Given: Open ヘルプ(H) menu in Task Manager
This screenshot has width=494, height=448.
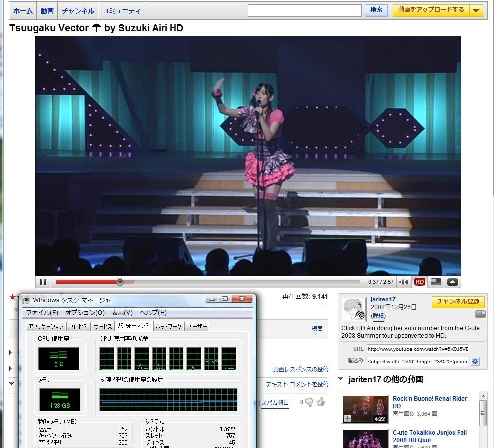Looking at the screenshot, I should point(153,312).
